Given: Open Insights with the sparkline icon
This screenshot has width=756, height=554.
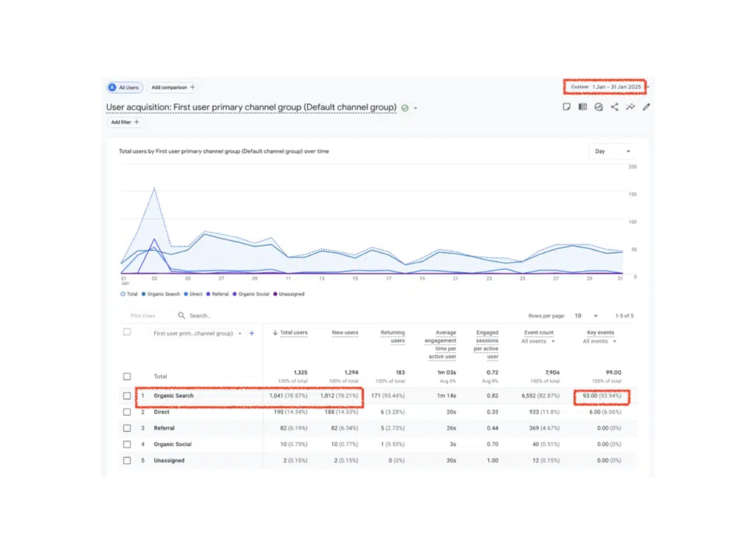Looking at the screenshot, I should [x=631, y=107].
